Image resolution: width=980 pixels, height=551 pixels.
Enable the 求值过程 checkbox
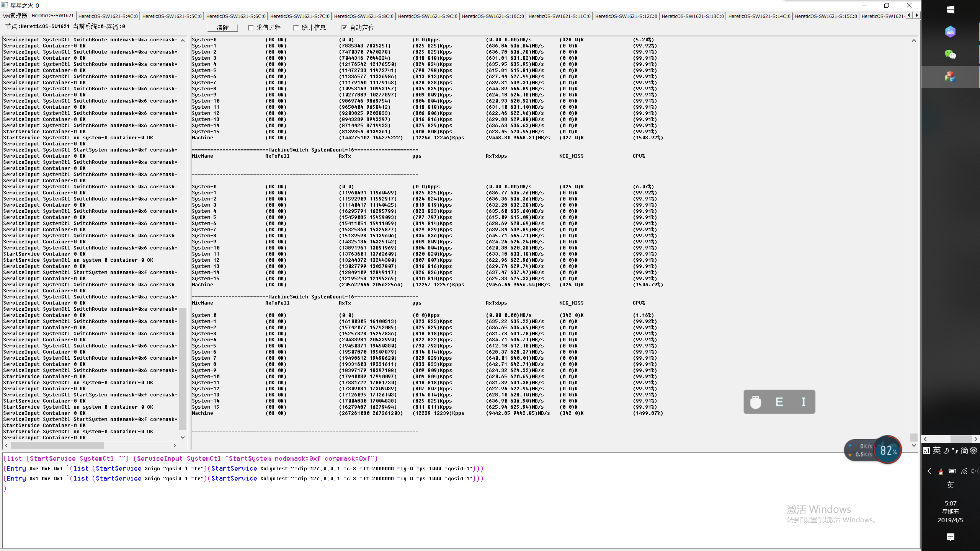pos(251,28)
